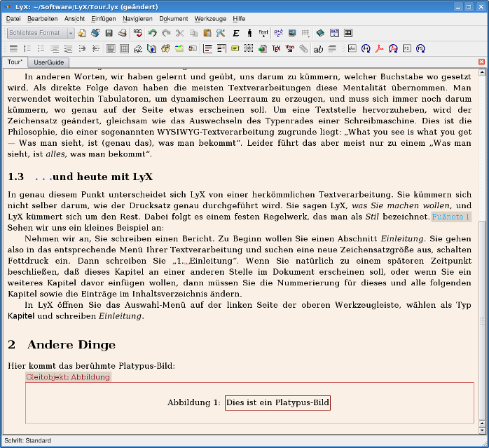The width and height of the screenshot is (489, 448).
Task: Open the Hilfe menu
Action: click(239, 19)
